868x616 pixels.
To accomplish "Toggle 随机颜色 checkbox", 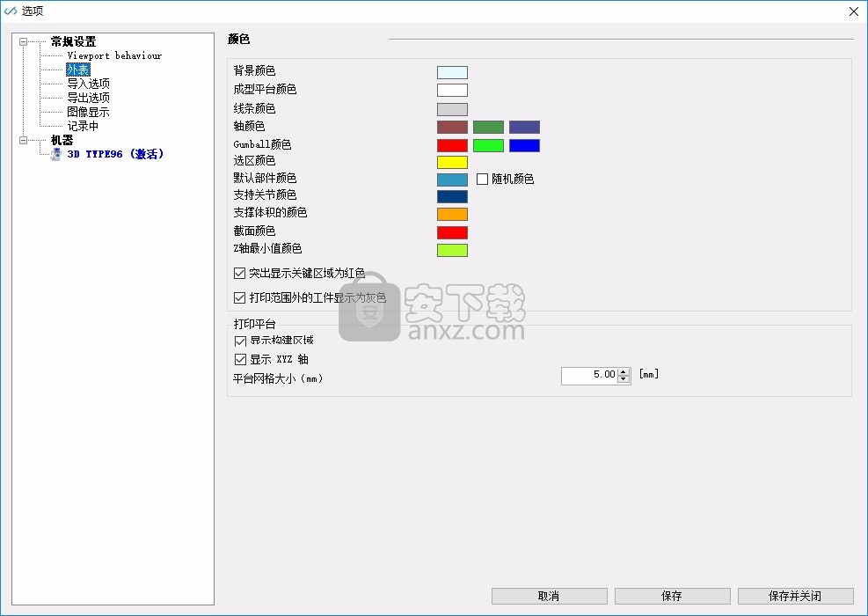I will pos(483,179).
